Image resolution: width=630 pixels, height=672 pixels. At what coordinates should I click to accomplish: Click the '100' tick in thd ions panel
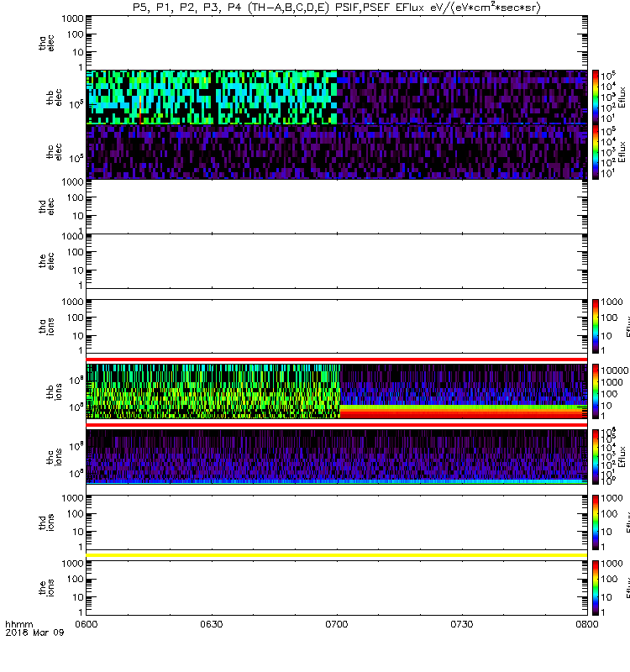[75, 514]
